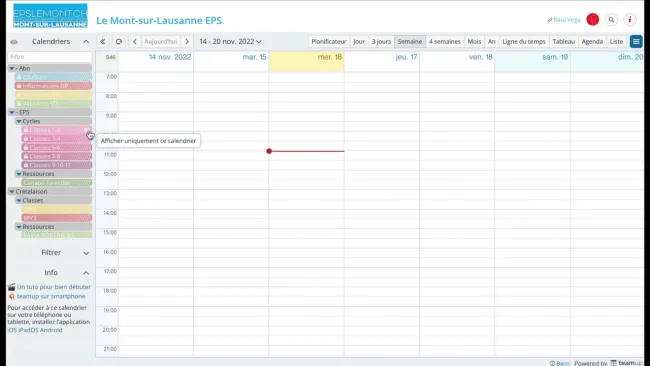
Task: Click the current time marker dot
Action: (x=269, y=151)
